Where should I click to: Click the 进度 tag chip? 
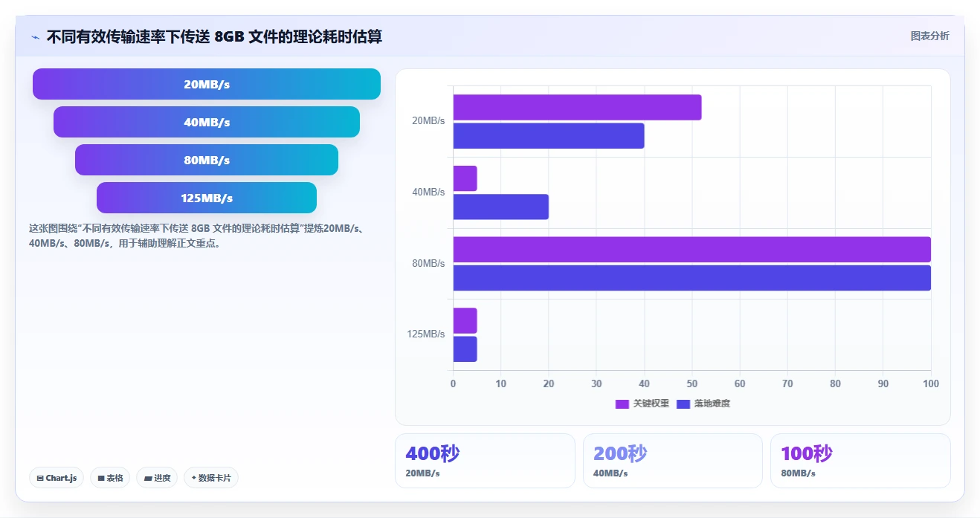[158, 478]
